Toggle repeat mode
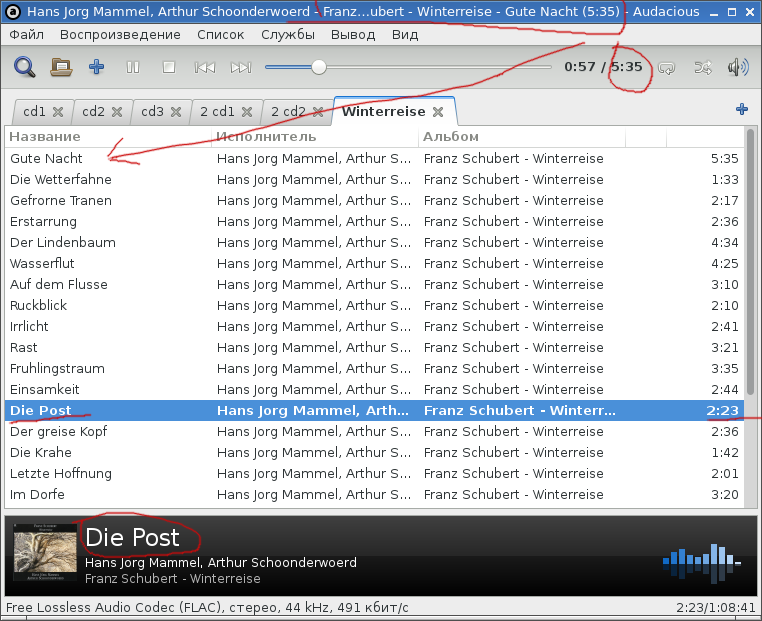This screenshot has height=621, width=762. pos(666,67)
